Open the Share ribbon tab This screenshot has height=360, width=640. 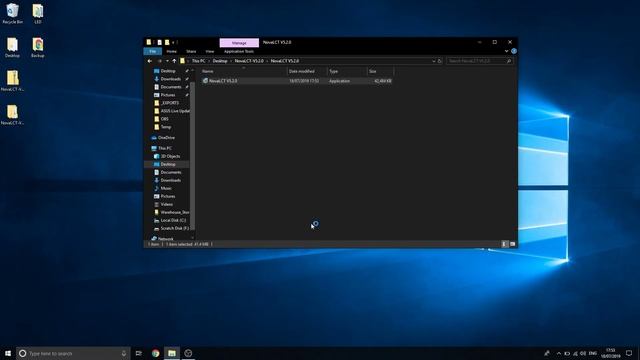coord(191,51)
